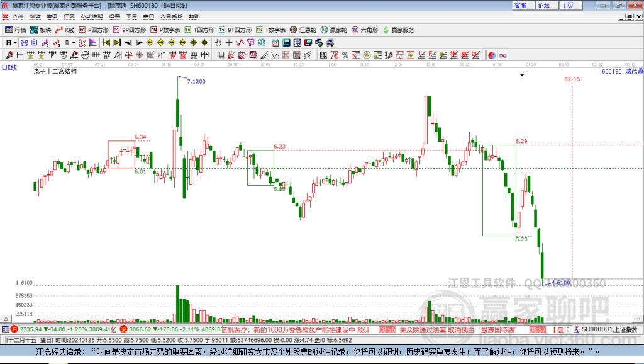Jump to first bar with green skip-back icon

point(106,43)
